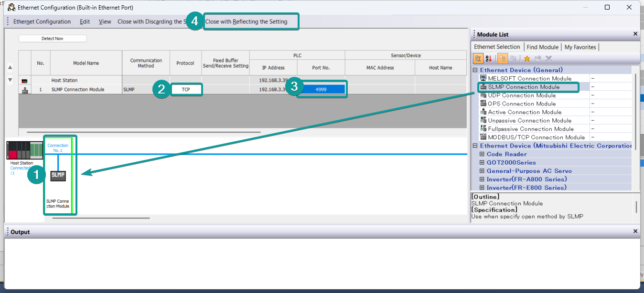The height and width of the screenshot is (293, 644).
Task: Click the collapse-all tree icon in Module List toolbar
Action: pos(513,58)
